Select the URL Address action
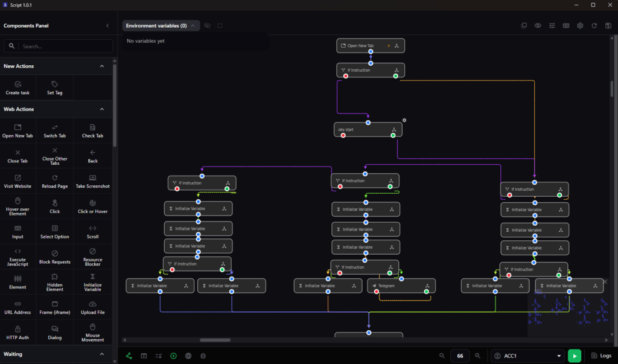This screenshot has width=618, height=364. (x=18, y=308)
